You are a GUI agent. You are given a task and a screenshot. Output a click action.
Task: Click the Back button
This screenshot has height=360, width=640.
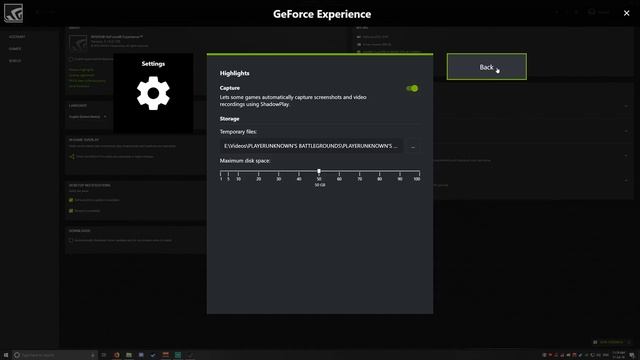[x=487, y=67]
